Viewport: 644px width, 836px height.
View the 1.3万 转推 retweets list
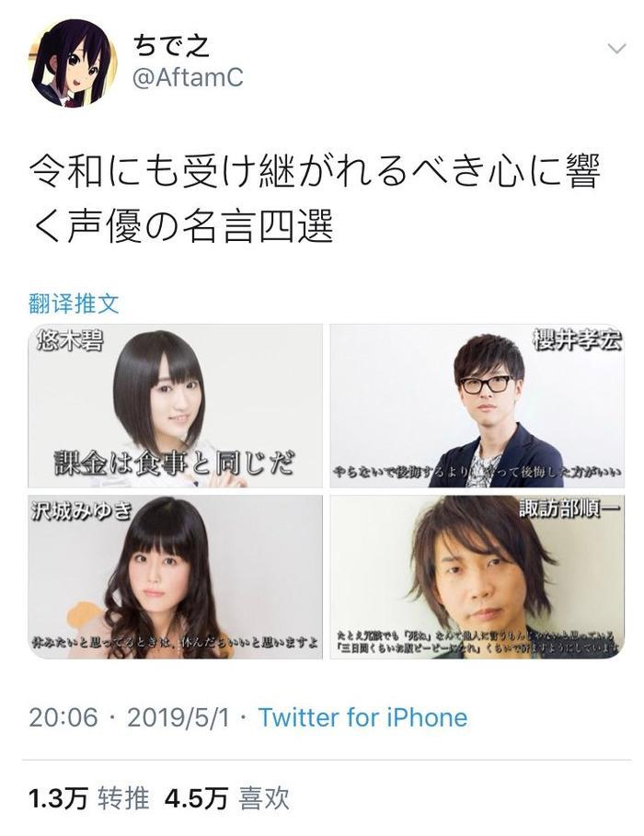click(88, 798)
